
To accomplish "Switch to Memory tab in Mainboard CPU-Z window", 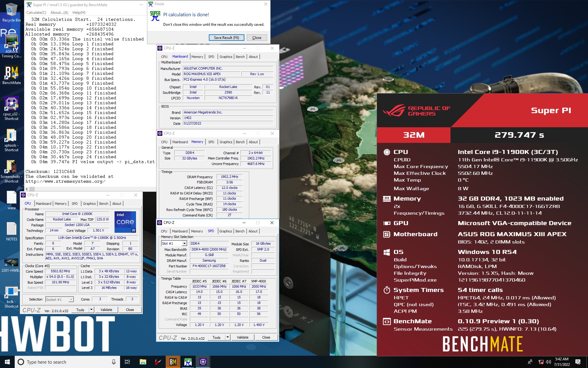I will [197, 57].
